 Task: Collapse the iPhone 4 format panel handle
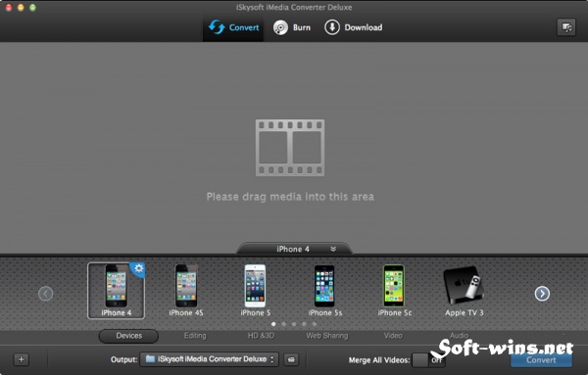(294, 249)
